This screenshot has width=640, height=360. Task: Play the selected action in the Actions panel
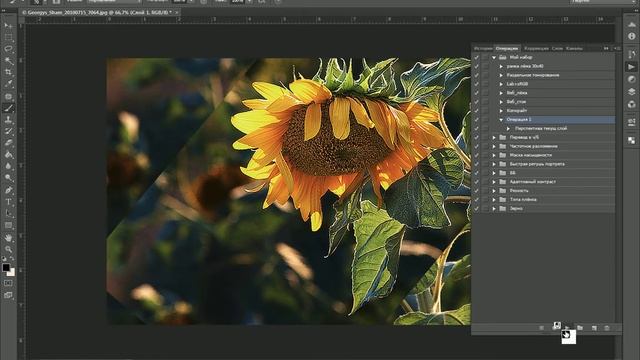(567, 328)
